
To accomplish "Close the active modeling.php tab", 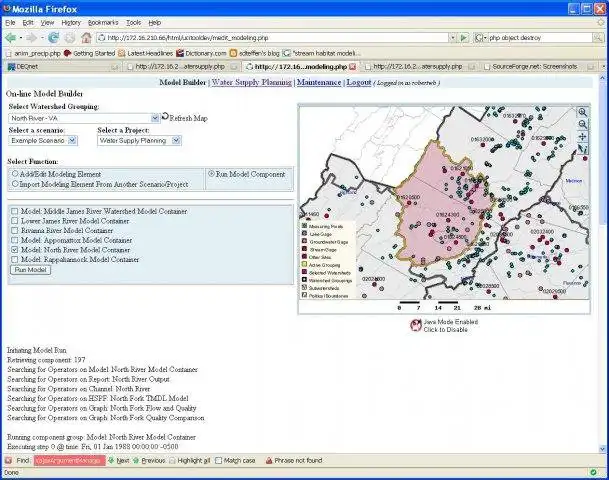I will (353, 67).
